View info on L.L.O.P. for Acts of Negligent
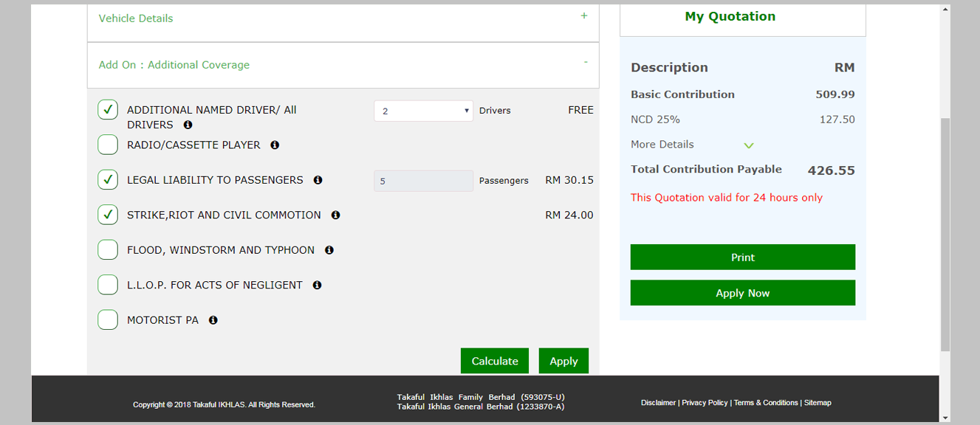 tap(317, 285)
